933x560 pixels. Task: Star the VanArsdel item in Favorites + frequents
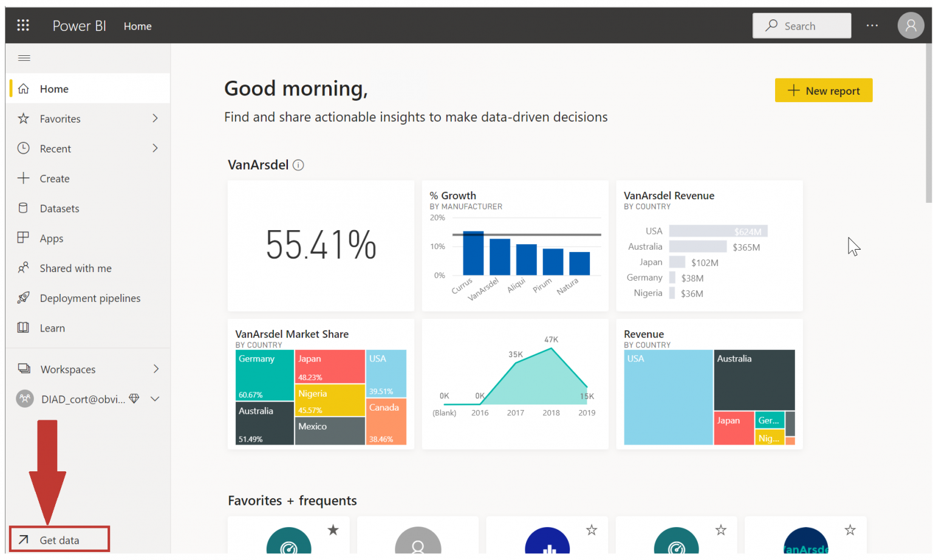(x=850, y=530)
